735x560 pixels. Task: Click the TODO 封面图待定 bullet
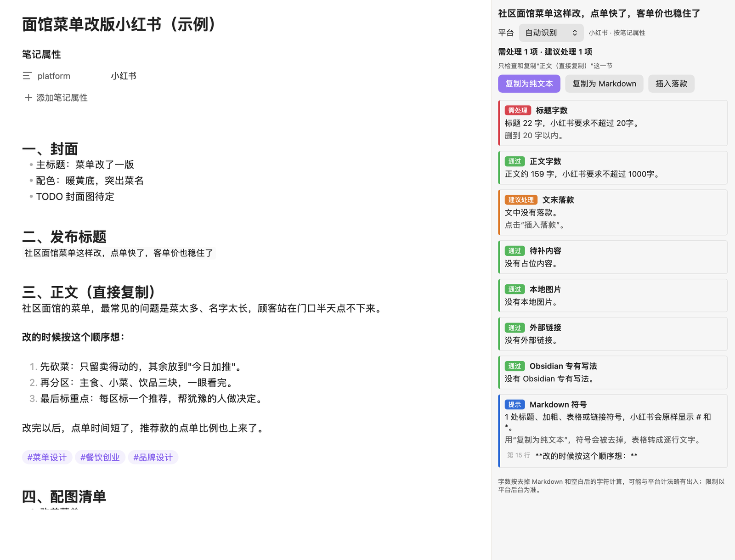pyautogui.click(x=75, y=197)
